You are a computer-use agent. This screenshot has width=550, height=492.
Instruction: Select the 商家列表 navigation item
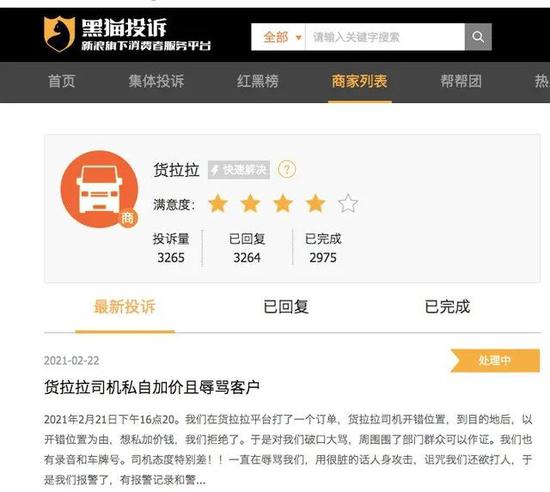pos(360,81)
